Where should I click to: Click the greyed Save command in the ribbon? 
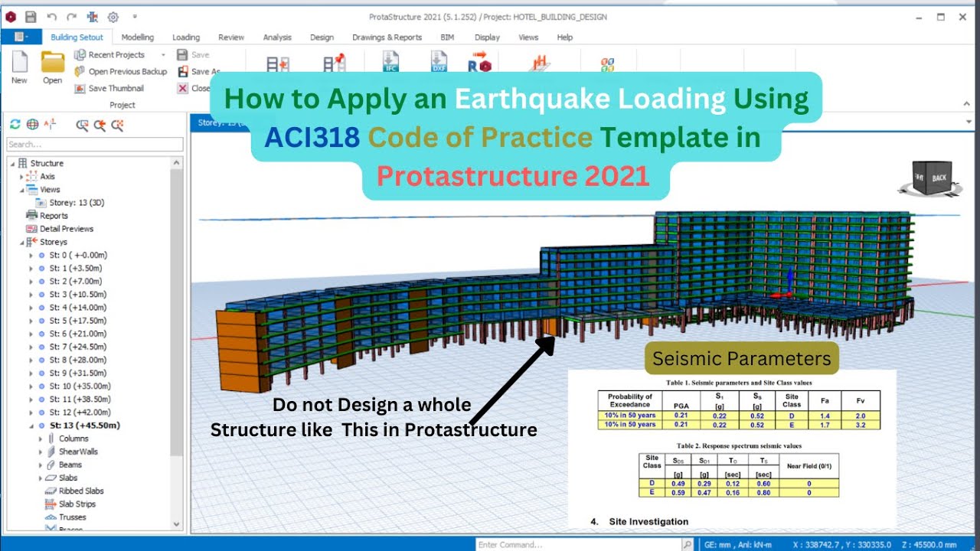tap(193, 55)
